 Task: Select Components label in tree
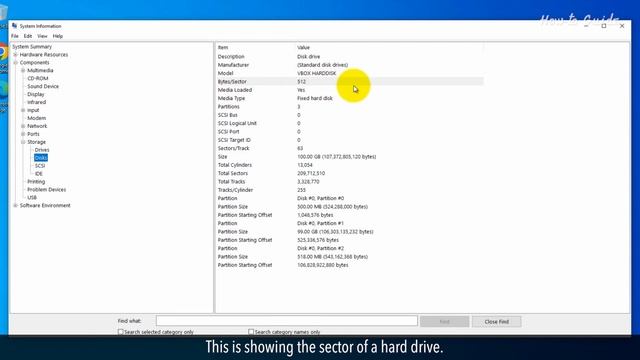34,62
